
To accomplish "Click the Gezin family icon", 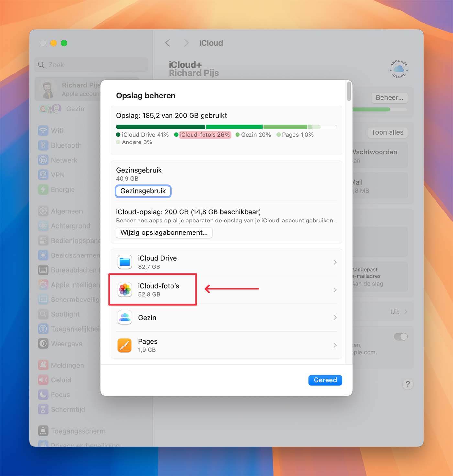I will (125, 317).
